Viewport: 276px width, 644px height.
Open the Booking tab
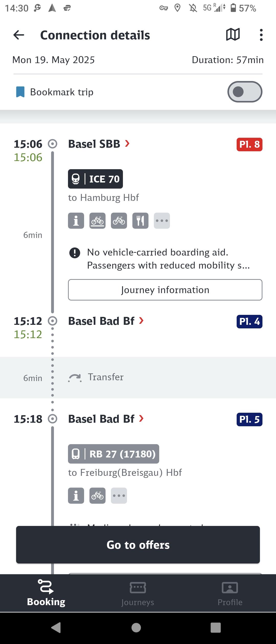[x=46, y=593]
